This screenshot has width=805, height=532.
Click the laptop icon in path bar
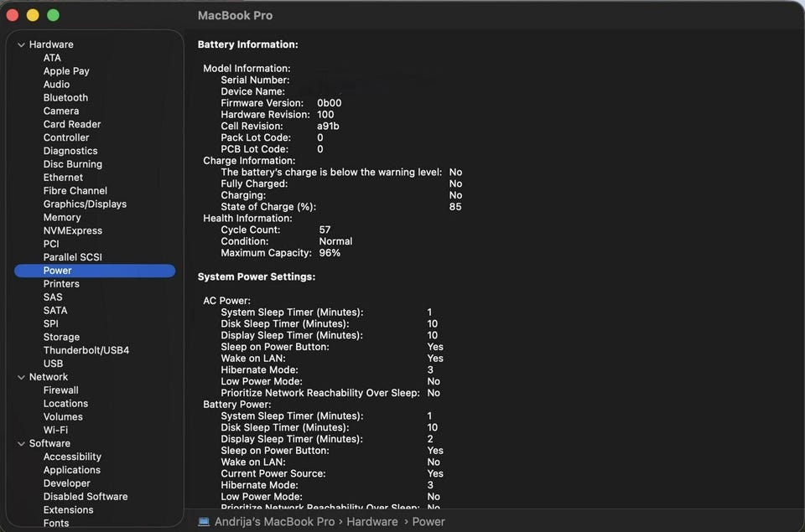(204, 521)
